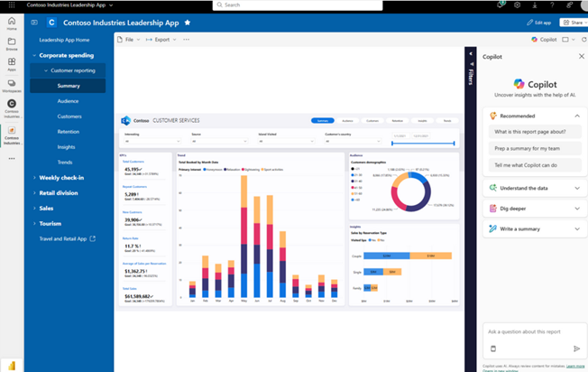Open the ellipsis in the left rail
588x372 pixels.
(x=12, y=158)
